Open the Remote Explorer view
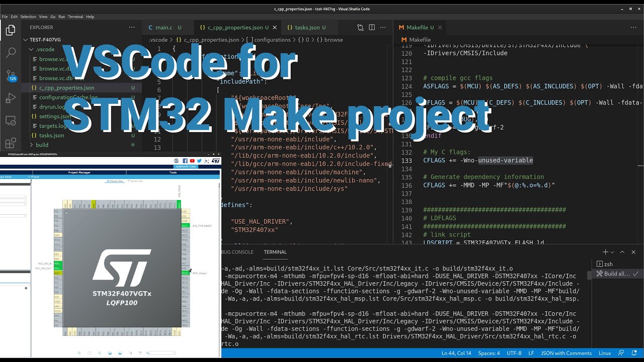The width and height of the screenshot is (644, 362). point(11,121)
